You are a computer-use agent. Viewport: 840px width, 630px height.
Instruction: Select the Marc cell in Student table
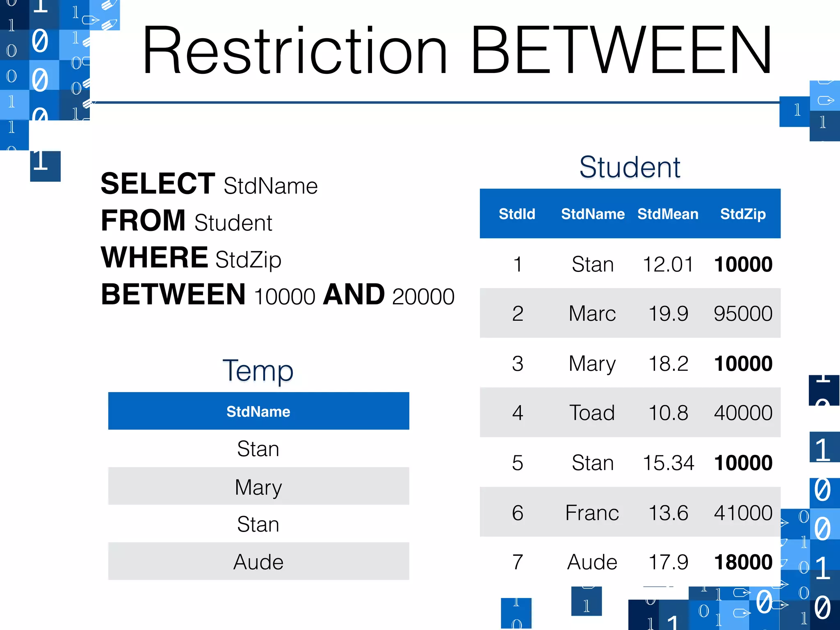[x=592, y=314]
